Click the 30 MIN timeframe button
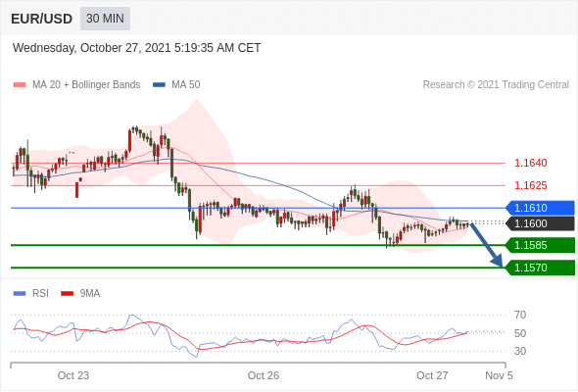The image size is (578, 392). [105, 19]
